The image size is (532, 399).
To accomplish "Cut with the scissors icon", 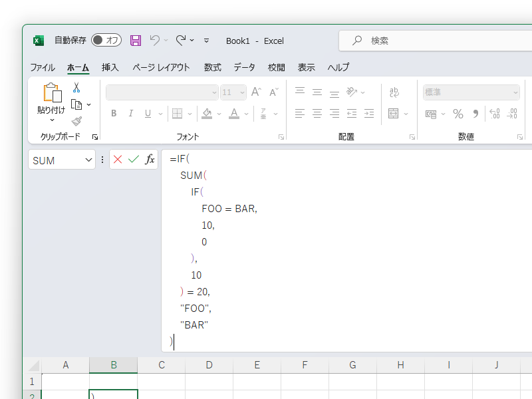I will pos(76,87).
